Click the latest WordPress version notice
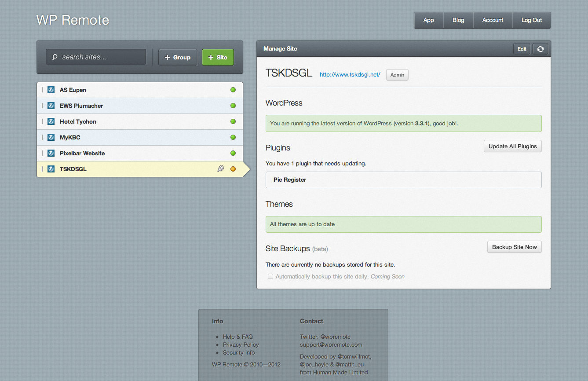 [x=403, y=124]
